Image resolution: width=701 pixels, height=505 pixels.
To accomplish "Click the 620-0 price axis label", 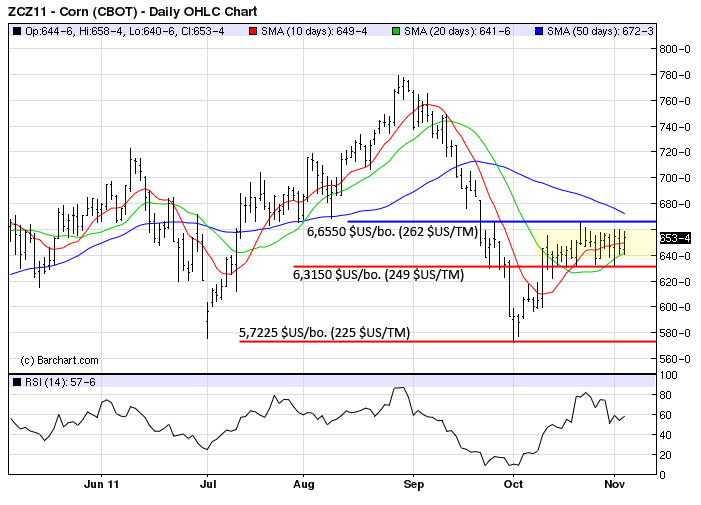I will (676, 282).
